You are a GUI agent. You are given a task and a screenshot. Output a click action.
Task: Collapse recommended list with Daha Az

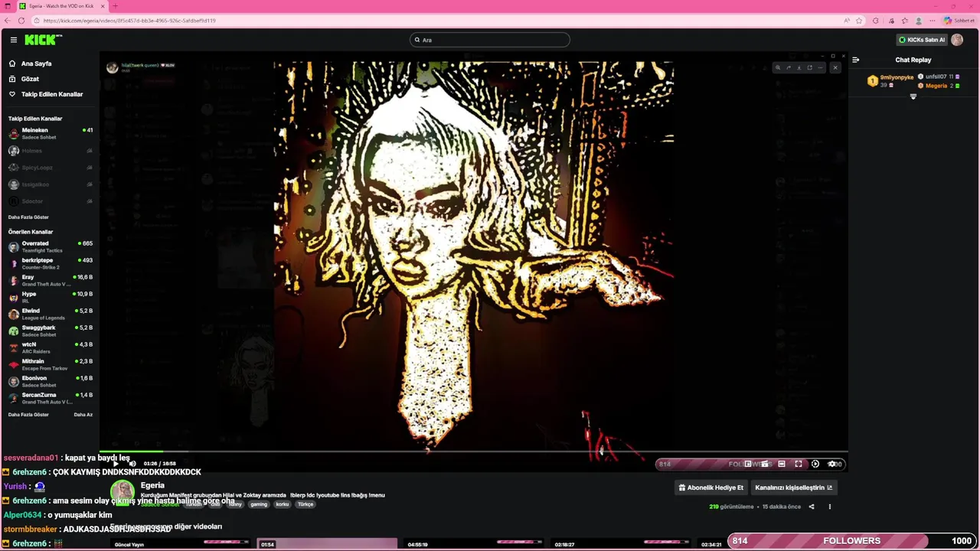[83, 415]
